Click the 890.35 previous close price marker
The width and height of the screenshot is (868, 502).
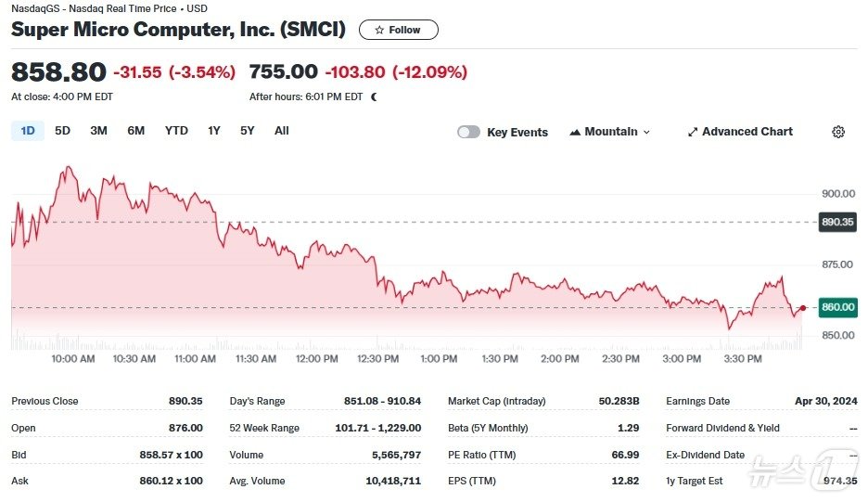tap(837, 222)
